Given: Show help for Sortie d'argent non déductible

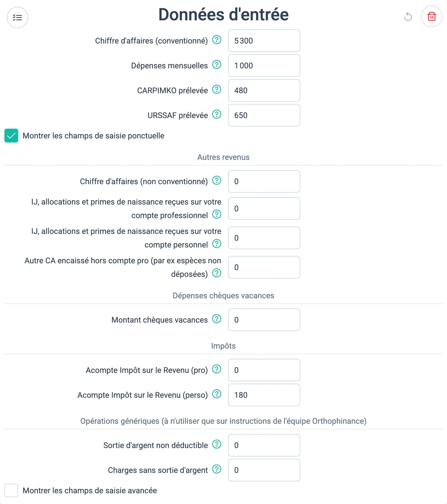Looking at the screenshot, I should [217, 444].
